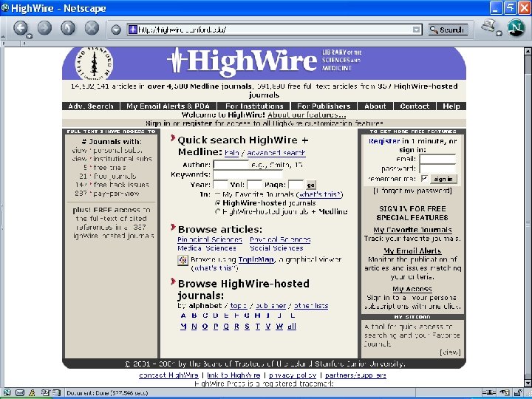Click the Netscape N logo icon

[x=516, y=27]
